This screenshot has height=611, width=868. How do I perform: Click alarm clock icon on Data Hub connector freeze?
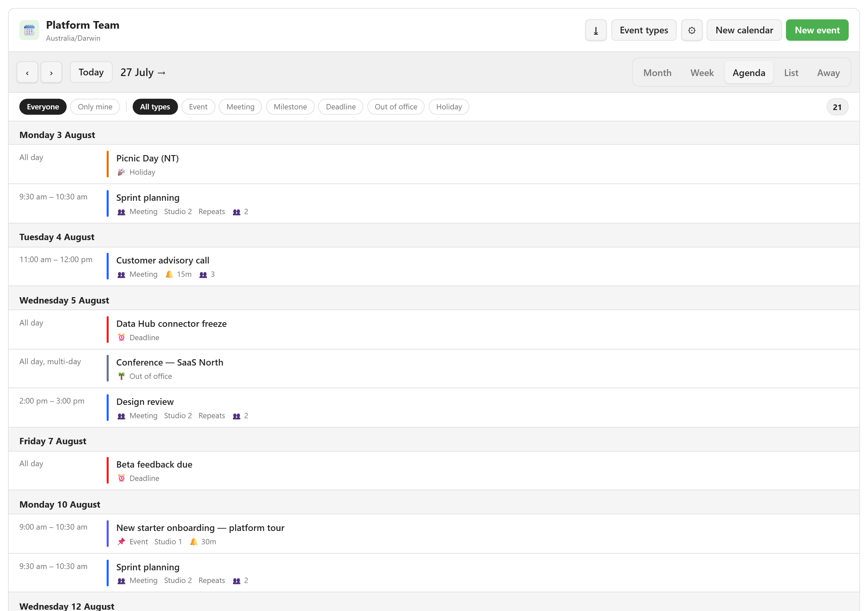(121, 338)
